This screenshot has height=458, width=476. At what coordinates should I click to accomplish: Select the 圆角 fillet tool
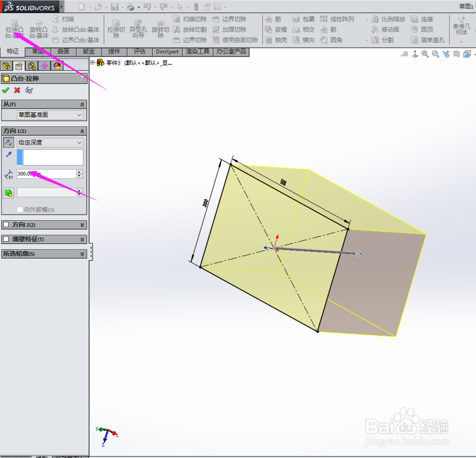click(x=331, y=40)
